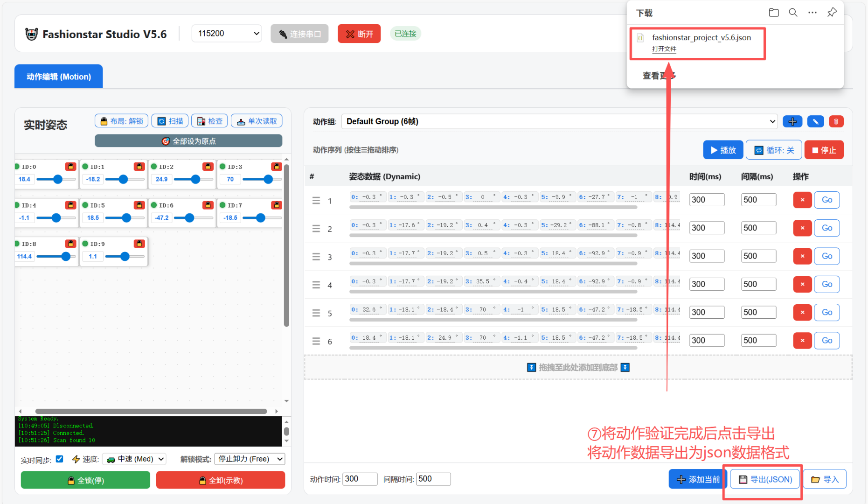Click the lock icon on servo ID:0
This screenshot has width=868, height=504.
(70, 167)
